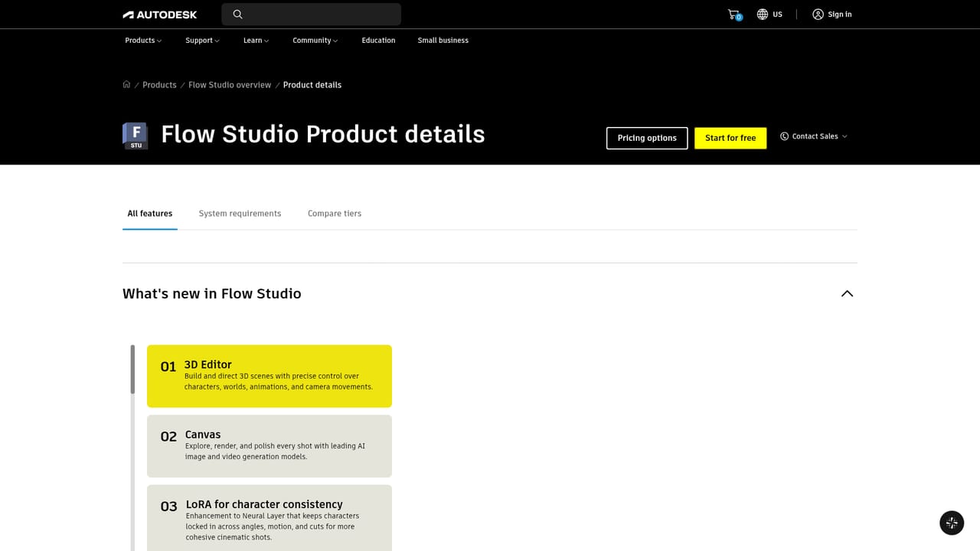Click the Product details breadcrumb text
The width and height of the screenshot is (980, 551).
pos(312,85)
